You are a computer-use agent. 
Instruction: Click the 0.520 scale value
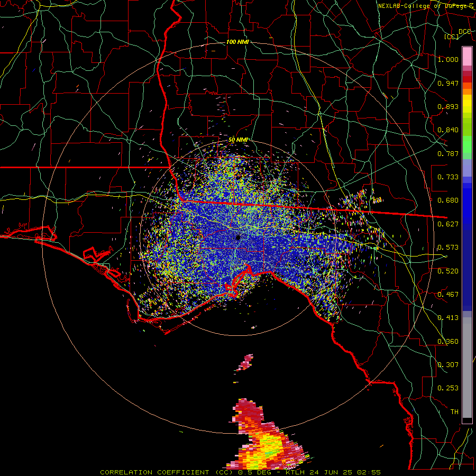(x=448, y=271)
